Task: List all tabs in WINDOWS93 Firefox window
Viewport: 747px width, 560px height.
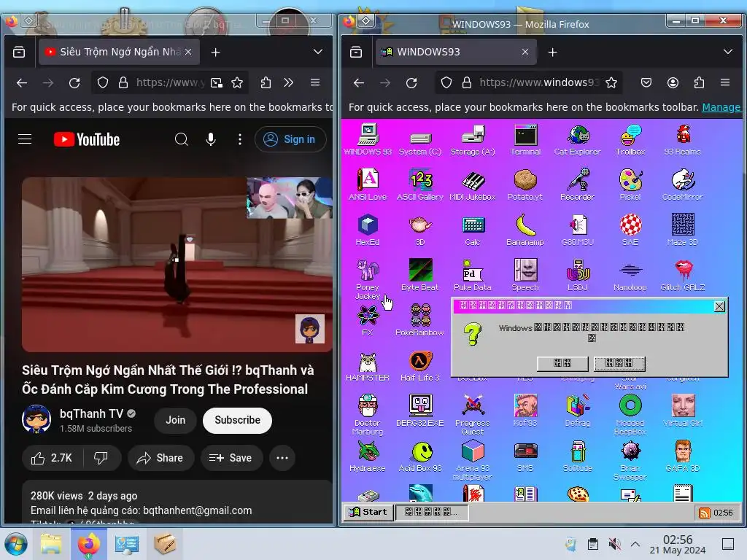Action: pos(728,52)
